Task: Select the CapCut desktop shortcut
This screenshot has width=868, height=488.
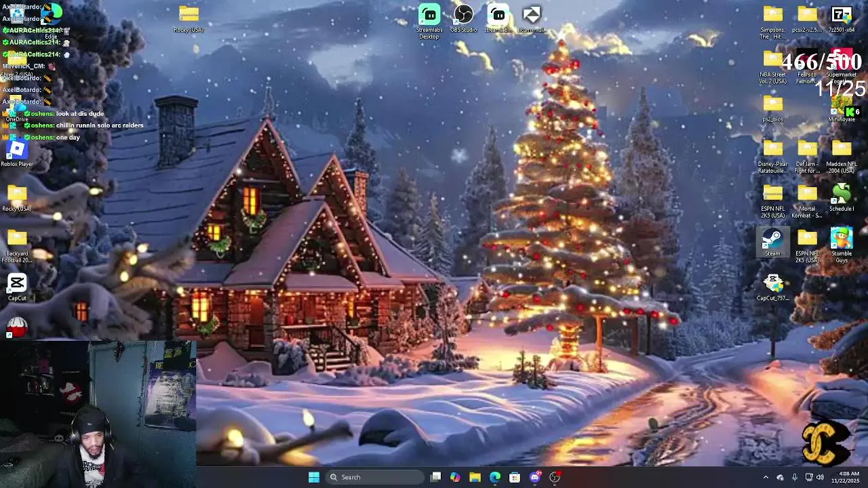Action: point(17,287)
